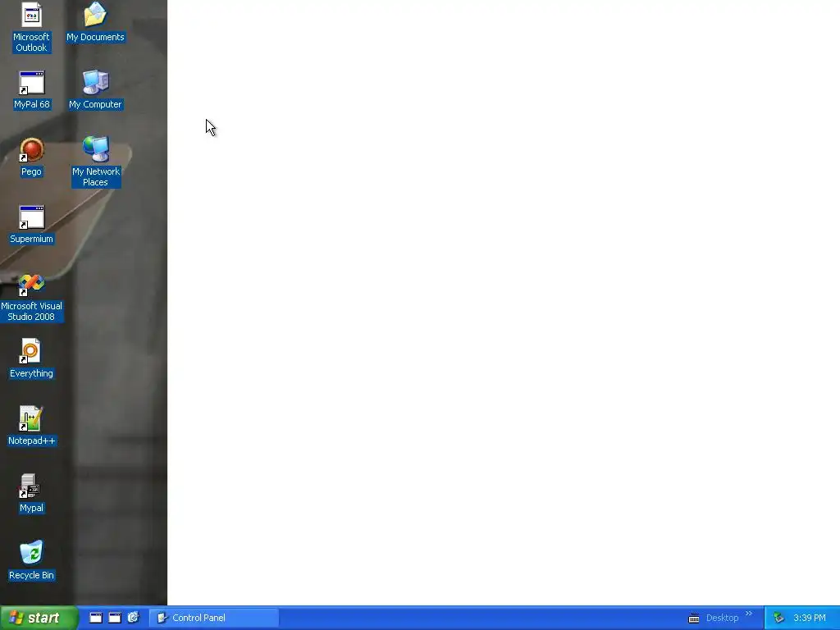Viewport: 840px width, 630px height.
Task: Click the keyboard icon beside Desktop toolbar
Action: pyautogui.click(x=694, y=619)
